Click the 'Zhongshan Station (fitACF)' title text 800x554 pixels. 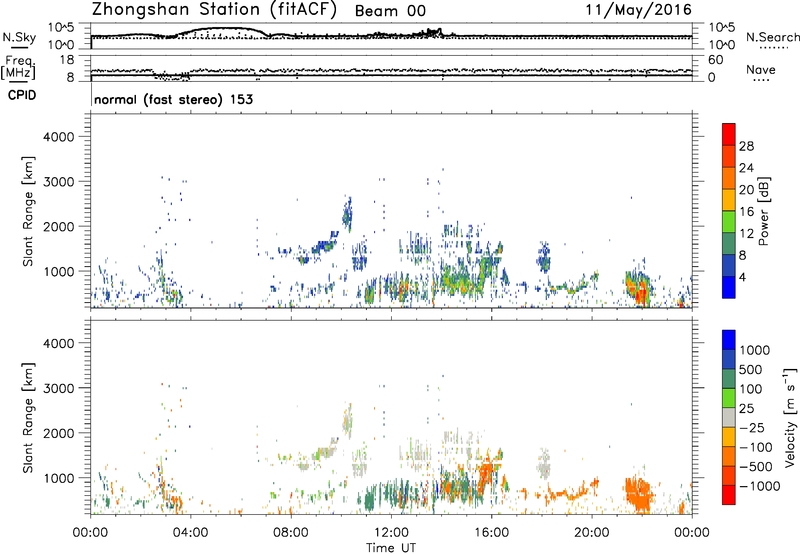(x=214, y=10)
